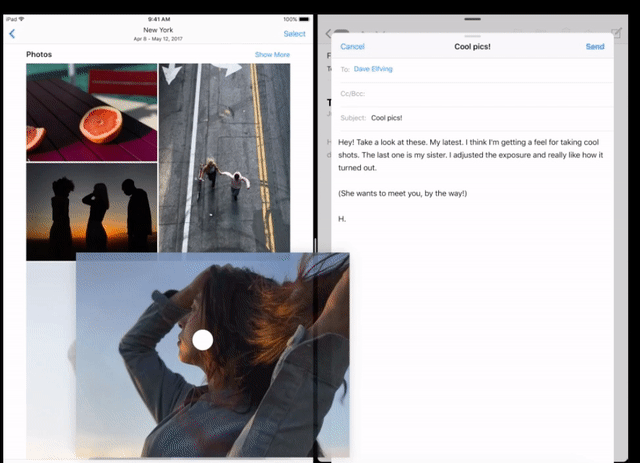The height and width of the screenshot is (463, 640).
Task: Open Show More photos link
Action: click(272, 55)
